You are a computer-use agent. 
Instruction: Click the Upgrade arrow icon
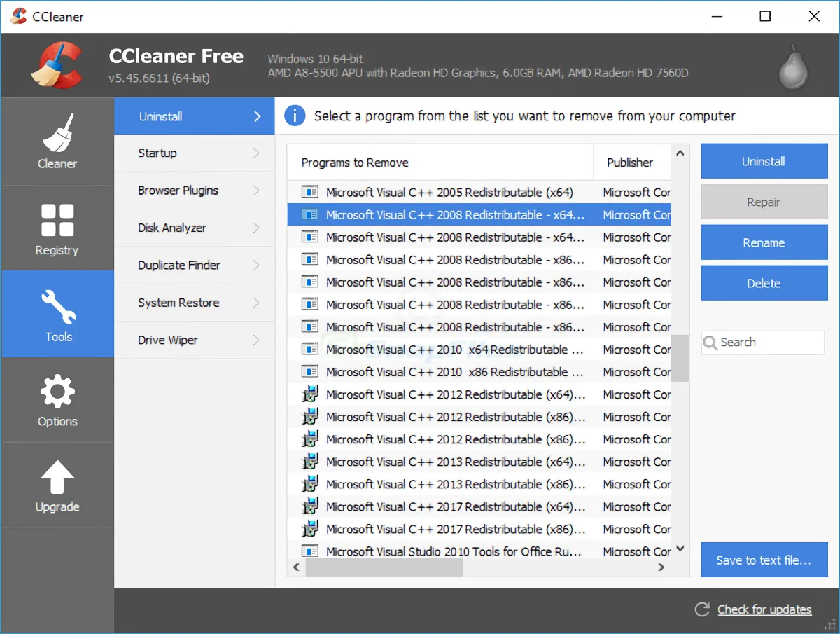click(57, 477)
